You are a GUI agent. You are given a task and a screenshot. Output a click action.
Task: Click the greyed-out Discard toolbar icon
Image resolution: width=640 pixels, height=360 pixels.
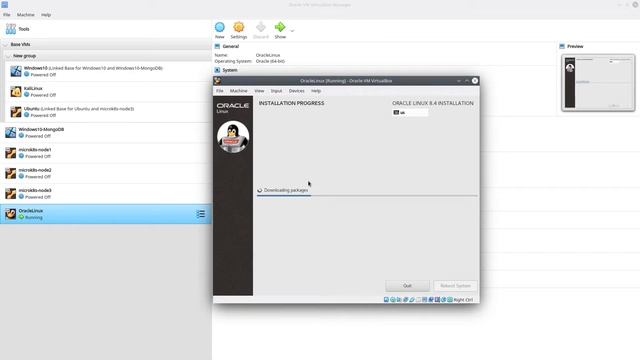[260, 27]
